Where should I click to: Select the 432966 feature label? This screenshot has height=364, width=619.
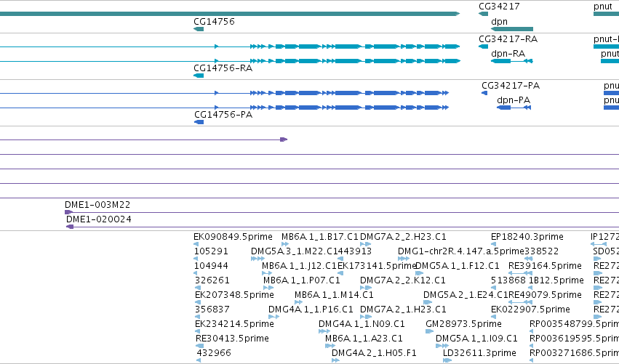point(214,353)
